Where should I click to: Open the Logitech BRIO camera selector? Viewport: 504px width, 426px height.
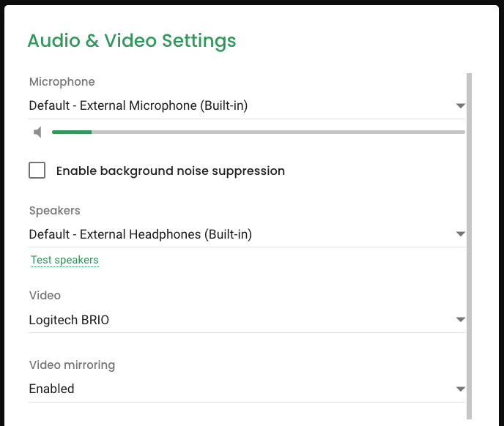pos(247,320)
